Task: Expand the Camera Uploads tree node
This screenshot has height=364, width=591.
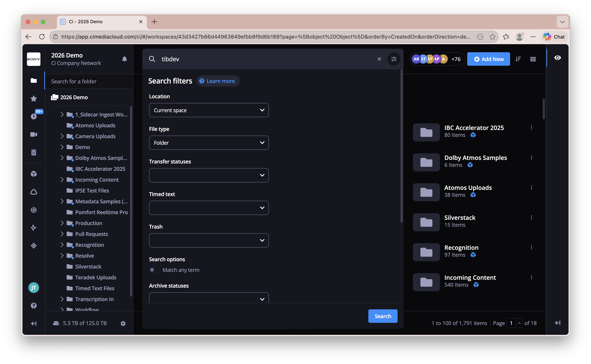Action: pos(62,136)
